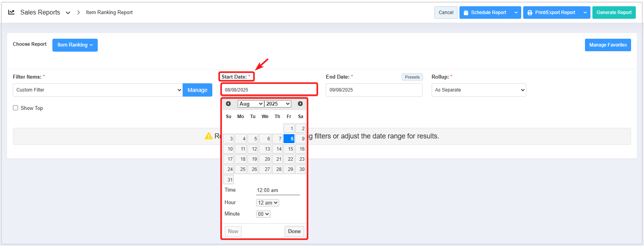The image size is (644, 246).
Task: Click the printer icon on Print/Export
Action: pos(530,13)
